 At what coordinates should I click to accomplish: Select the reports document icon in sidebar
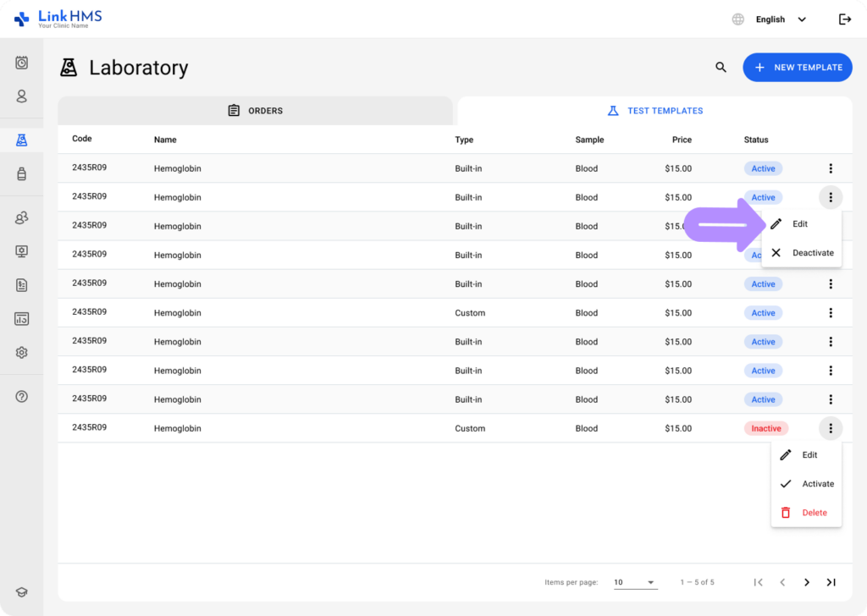[x=21, y=285]
